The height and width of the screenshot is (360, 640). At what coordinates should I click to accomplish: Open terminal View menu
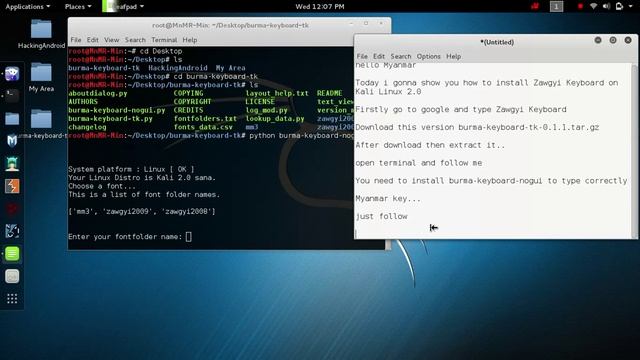(x=111, y=40)
